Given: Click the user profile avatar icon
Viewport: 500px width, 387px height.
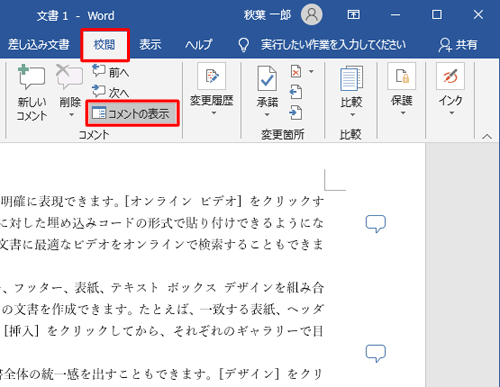Looking at the screenshot, I should click(x=311, y=15).
